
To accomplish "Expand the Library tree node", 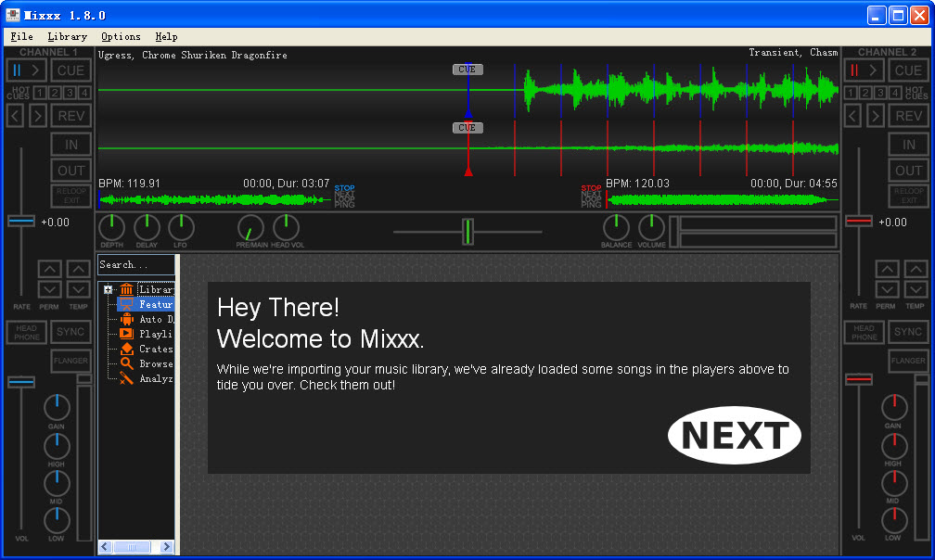I will [108, 289].
